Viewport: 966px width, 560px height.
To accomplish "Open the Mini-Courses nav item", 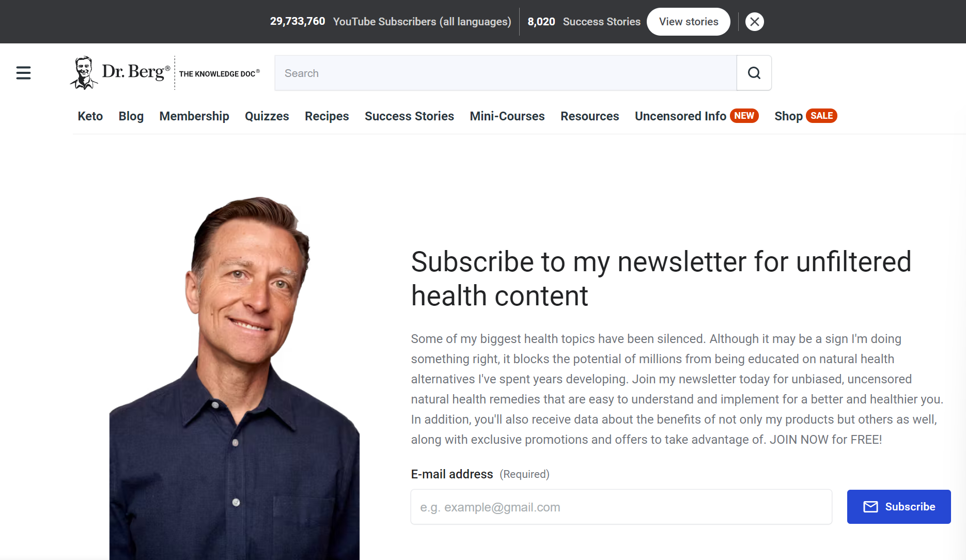I will pos(507,116).
